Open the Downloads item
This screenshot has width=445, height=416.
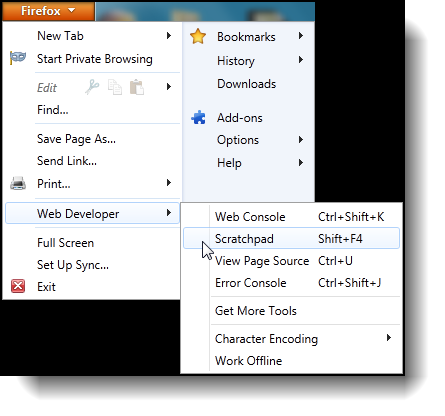[x=246, y=84]
